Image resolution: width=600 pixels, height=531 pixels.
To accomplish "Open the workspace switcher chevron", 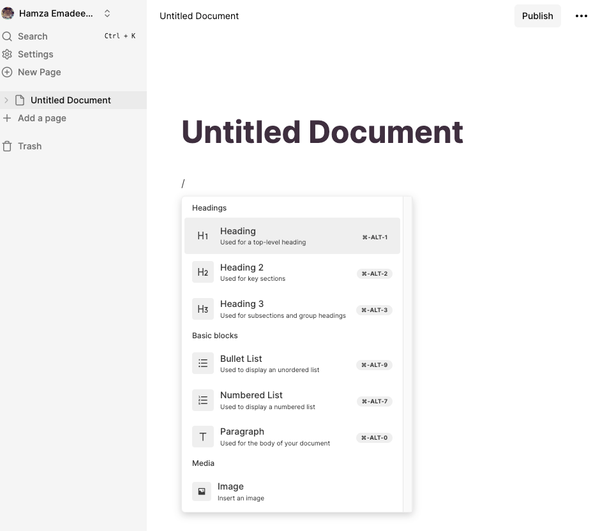I will click(107, 13).
